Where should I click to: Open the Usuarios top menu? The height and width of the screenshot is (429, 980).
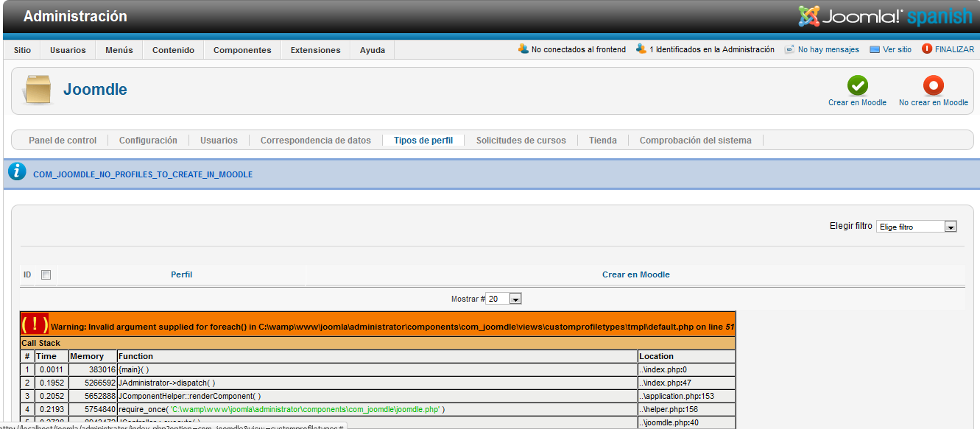point(68,50)
